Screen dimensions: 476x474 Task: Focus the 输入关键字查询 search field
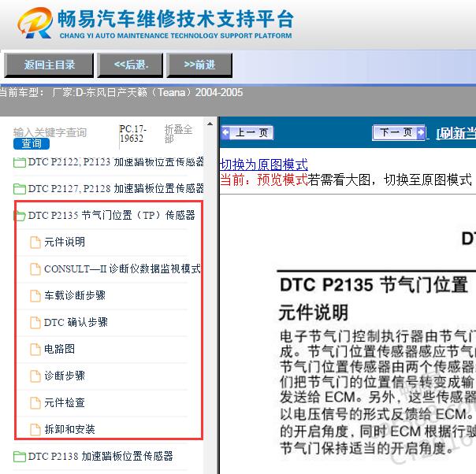[50, 132]
